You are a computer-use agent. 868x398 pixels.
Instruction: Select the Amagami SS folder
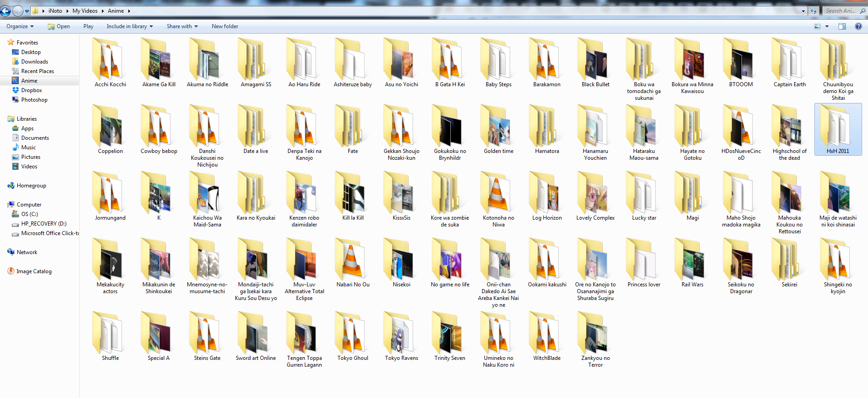coord(256,63)
